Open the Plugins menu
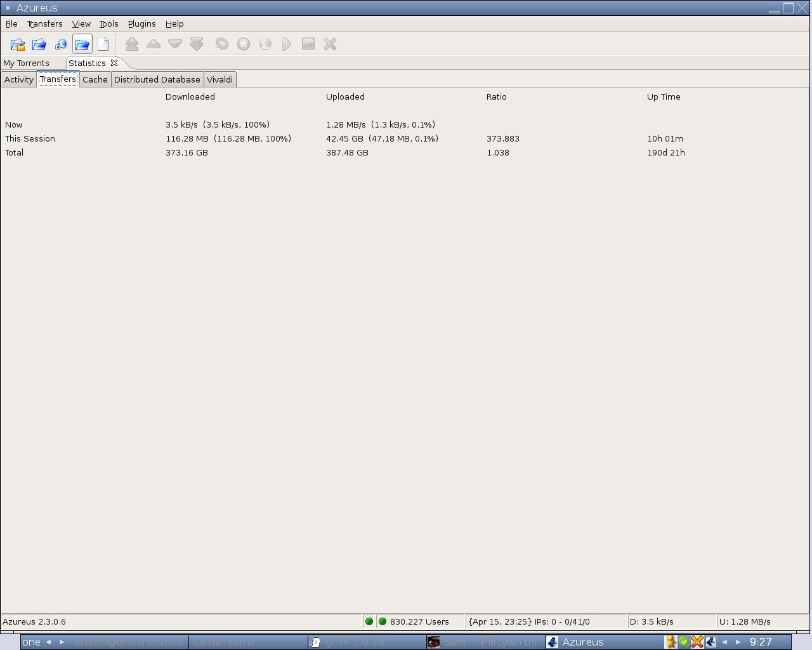The image size is (812, 650). point(141,23)
